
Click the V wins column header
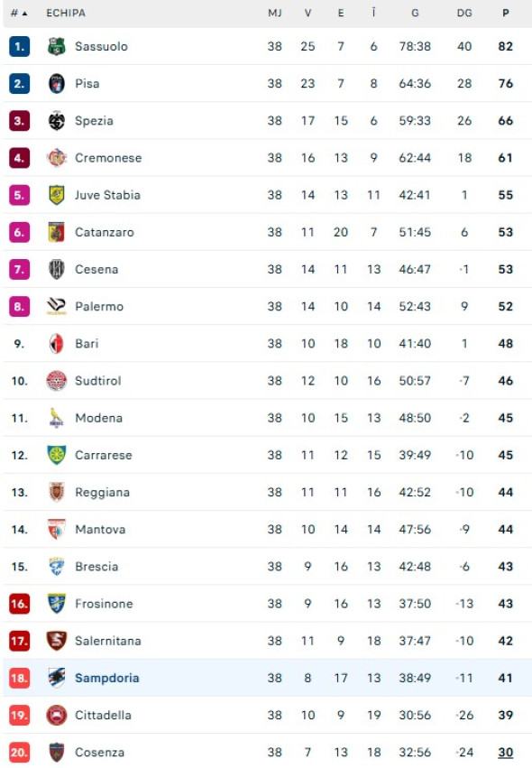[x=307, y=14]
